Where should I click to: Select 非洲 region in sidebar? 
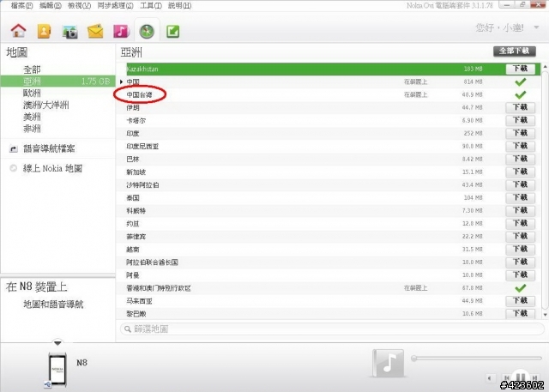pos(32,129)
